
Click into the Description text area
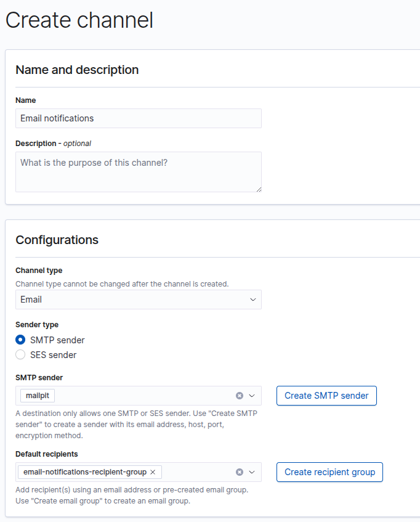139,172
